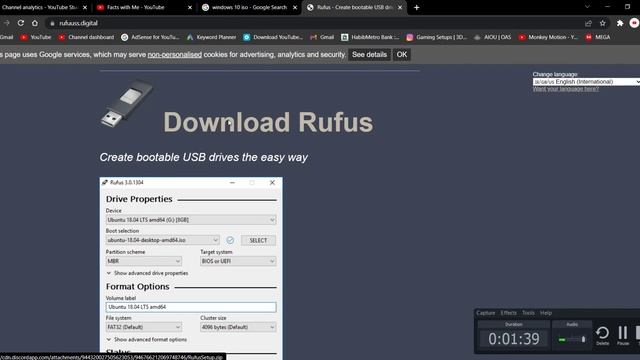
Task: Click the recorder Delete button
Action: 602,336
